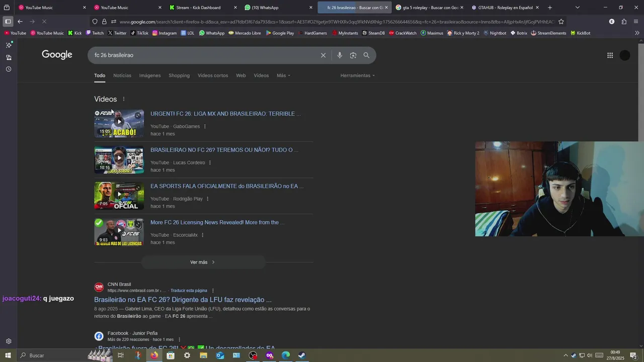
Task: Open the YouTube bookmark
Action: click(x=15, y=33)
